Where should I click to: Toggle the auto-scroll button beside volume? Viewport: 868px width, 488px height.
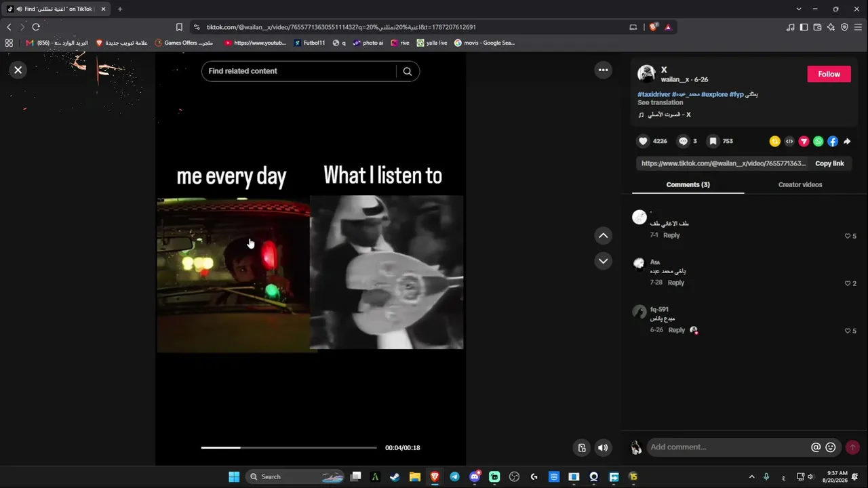point(582,447)
